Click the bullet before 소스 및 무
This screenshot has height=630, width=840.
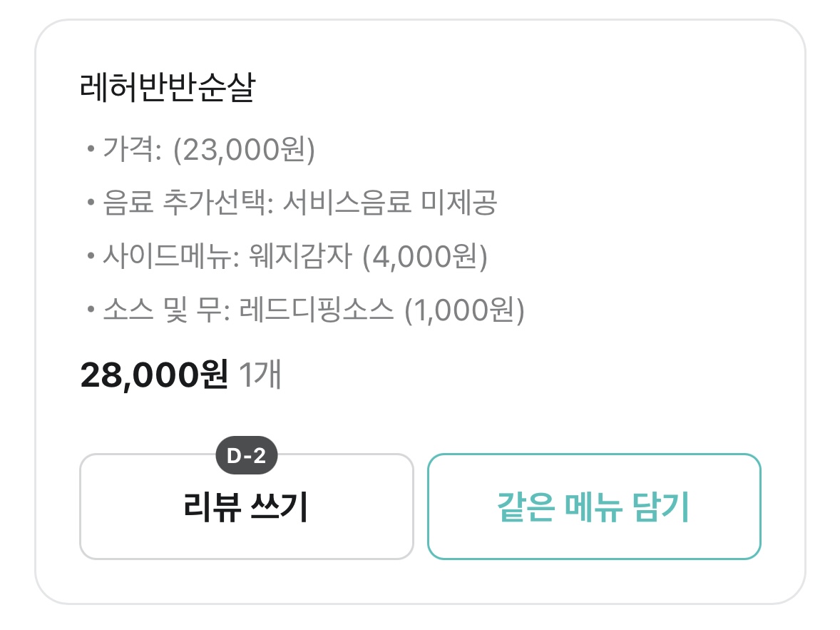(x=91, y=310)
